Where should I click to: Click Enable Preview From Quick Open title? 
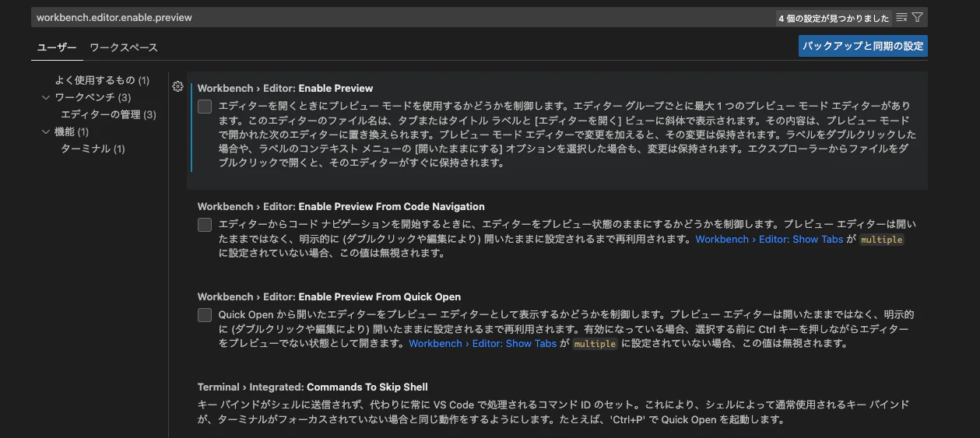pos(329,296)
